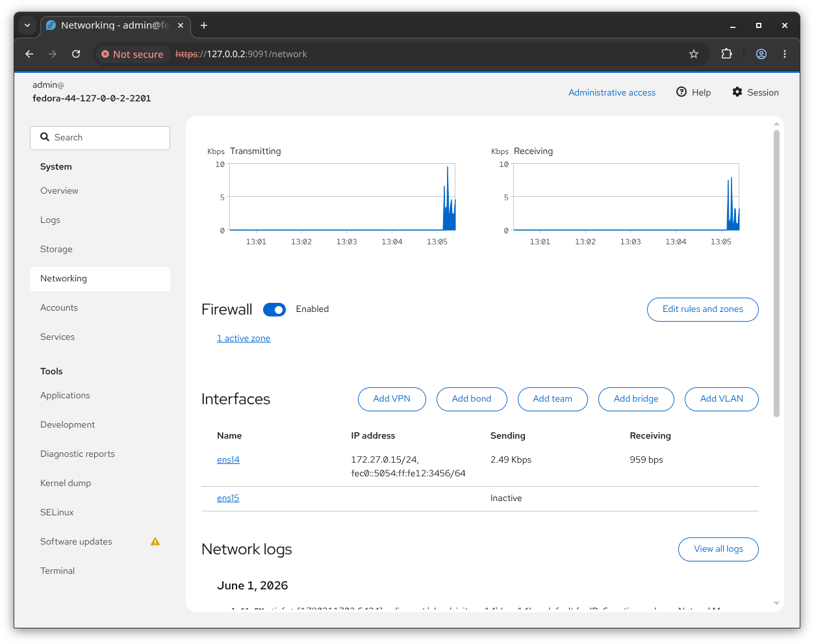Open the Software updates page
The width and height of the screenshot is (814, 644).
100,541
